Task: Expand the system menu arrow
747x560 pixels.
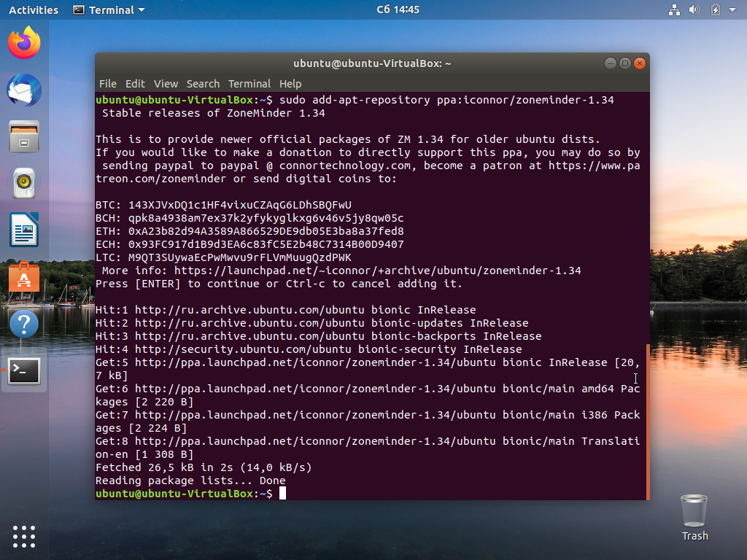Action: pyautogui.click(x=732, y=9)
